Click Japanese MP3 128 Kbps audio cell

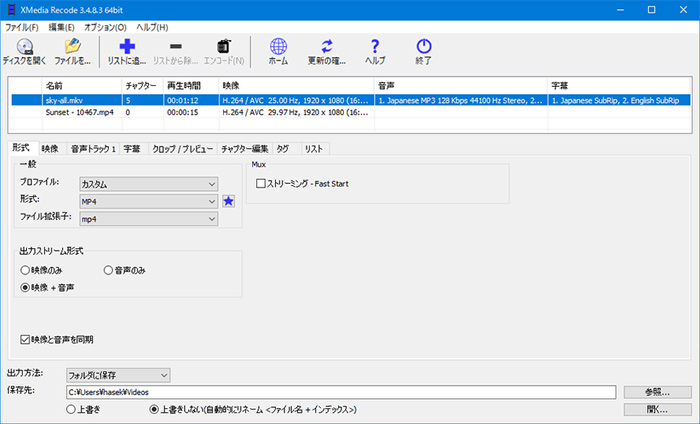(x=461, y=100)
